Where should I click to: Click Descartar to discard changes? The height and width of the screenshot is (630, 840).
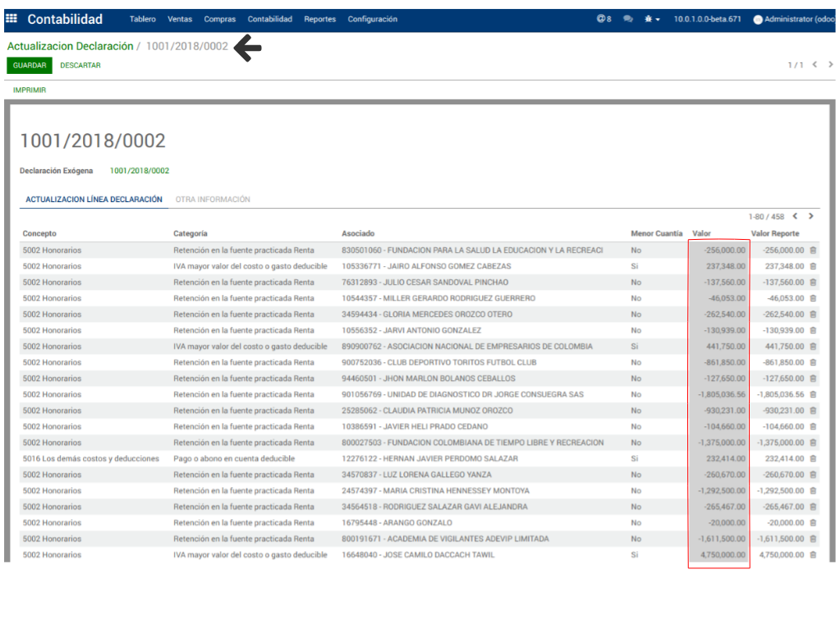tap(80, 66)
